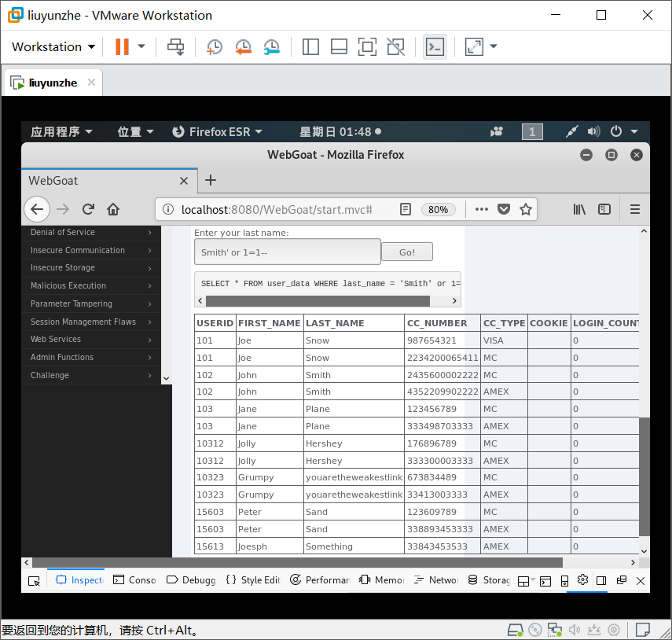Viewport: 672px width, 640px height.
Task: Open the snapshot manager
Action: (x=272, y=46)
